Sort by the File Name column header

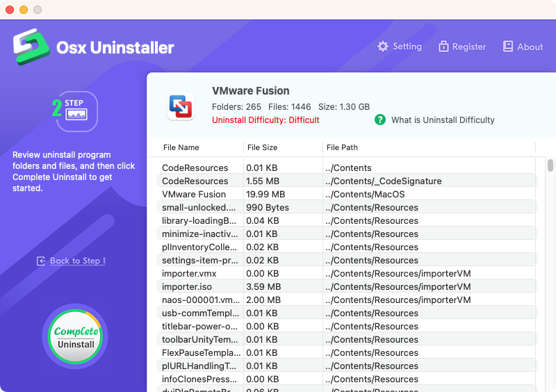point(181,147)
